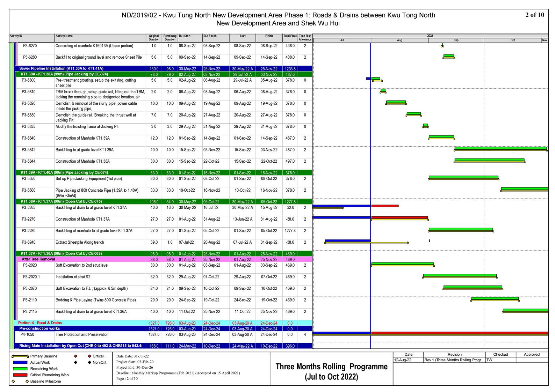Screen dimensions: 555x392
Task: Click 'Demolish & removal of the slurry pipe' activity name
Action: pyautogui.click(x=96, y=106)
